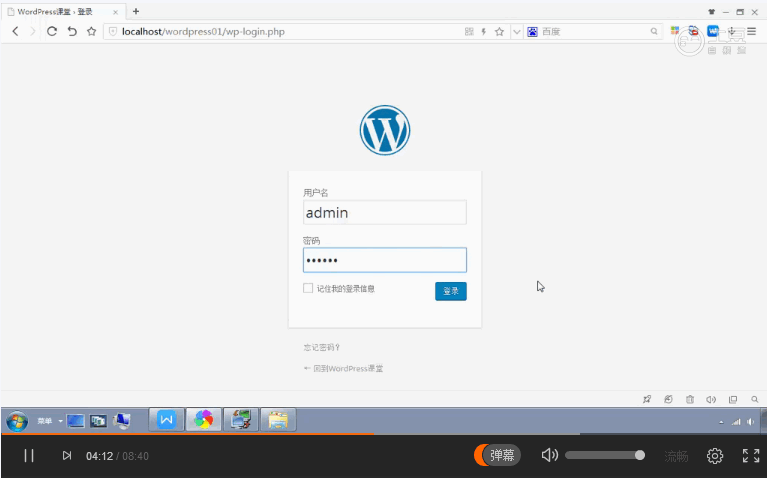Viewport: 767px width, 478px height.
Task: Switch to the colorful browser taskbar button
Action: pos(204,420)
